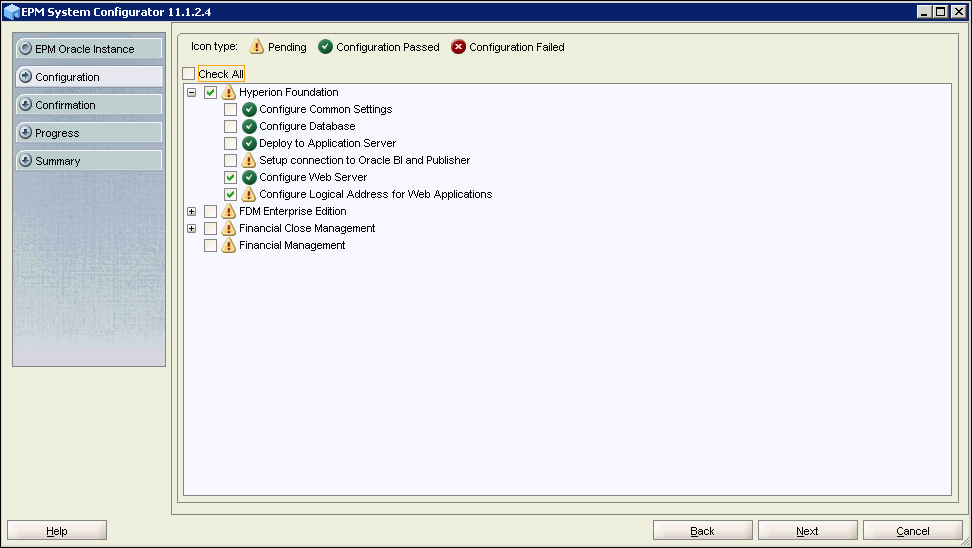Select the Configuration step in sidebar

click(89, 76)
